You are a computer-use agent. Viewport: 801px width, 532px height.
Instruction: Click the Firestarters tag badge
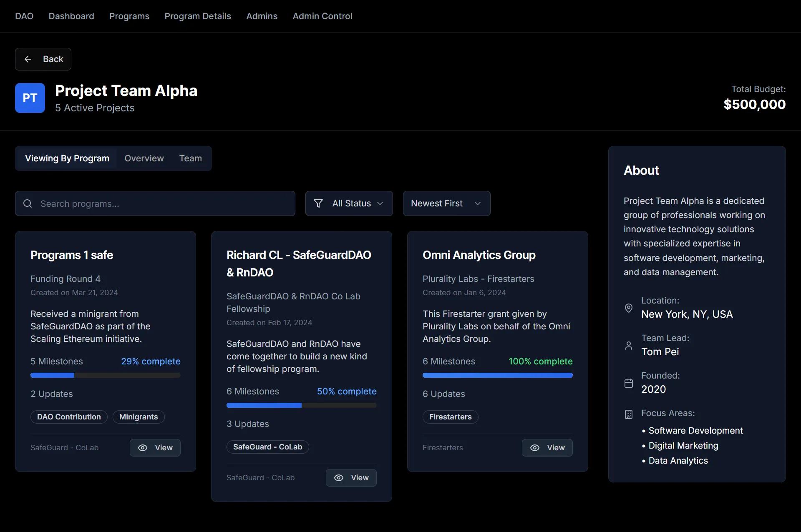click(x=450, y=417)
